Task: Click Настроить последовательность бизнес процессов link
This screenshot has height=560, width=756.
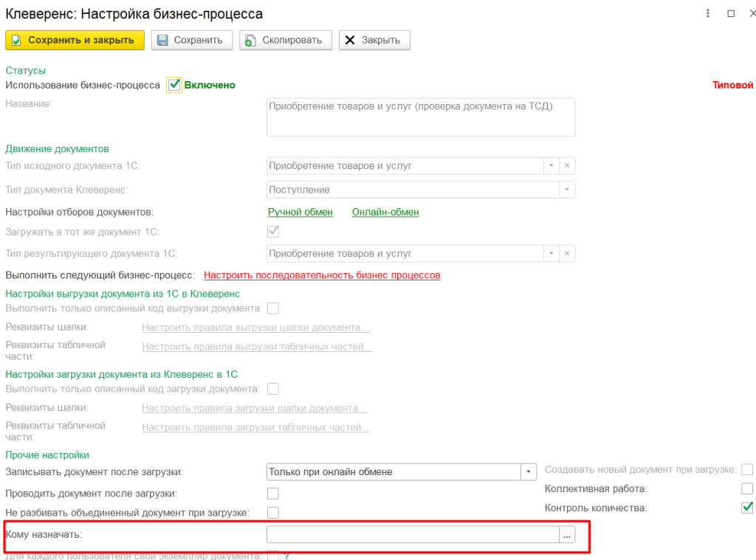Action: (323, 274)
